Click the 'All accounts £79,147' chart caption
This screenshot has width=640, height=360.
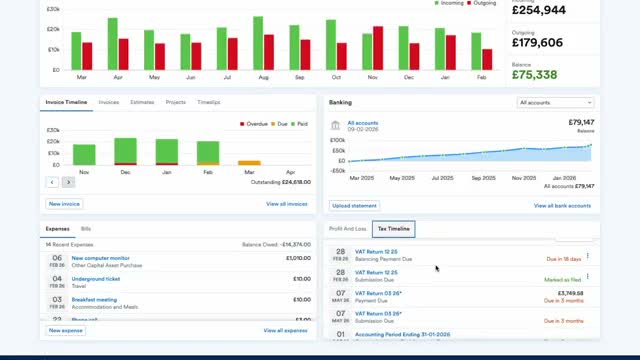pyautogui.click(x=569, y=186)
